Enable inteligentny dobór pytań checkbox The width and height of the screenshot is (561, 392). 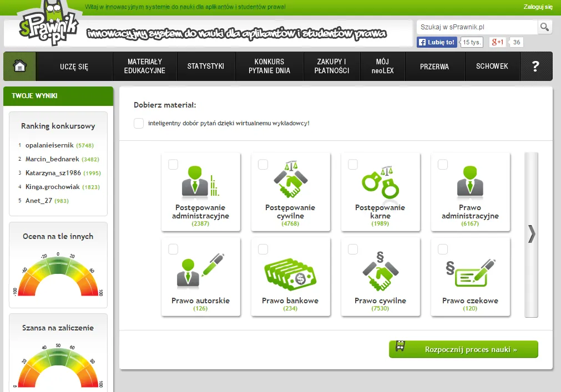coord(139,123)
